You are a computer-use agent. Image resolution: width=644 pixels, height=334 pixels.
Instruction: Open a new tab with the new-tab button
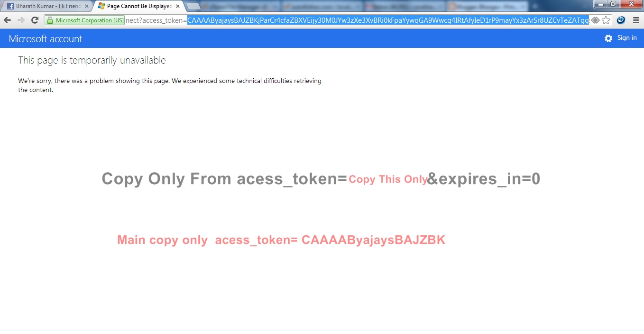point(193,6)
